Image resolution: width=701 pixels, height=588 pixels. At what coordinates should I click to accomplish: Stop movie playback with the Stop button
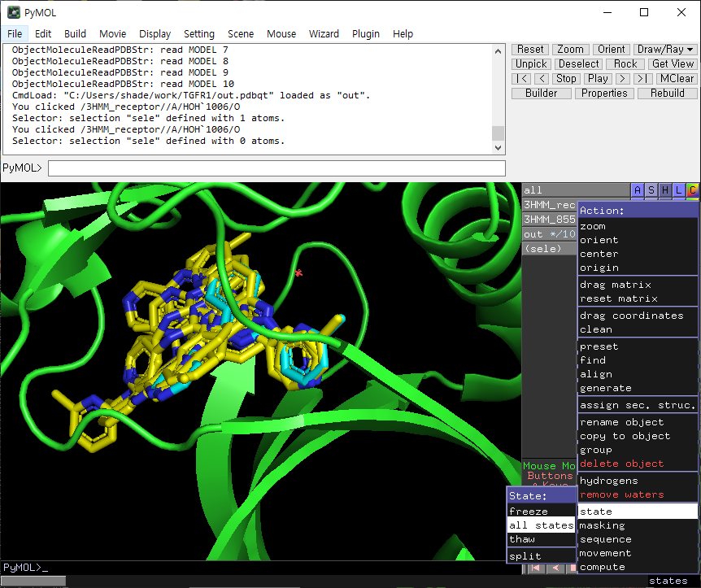566,79
